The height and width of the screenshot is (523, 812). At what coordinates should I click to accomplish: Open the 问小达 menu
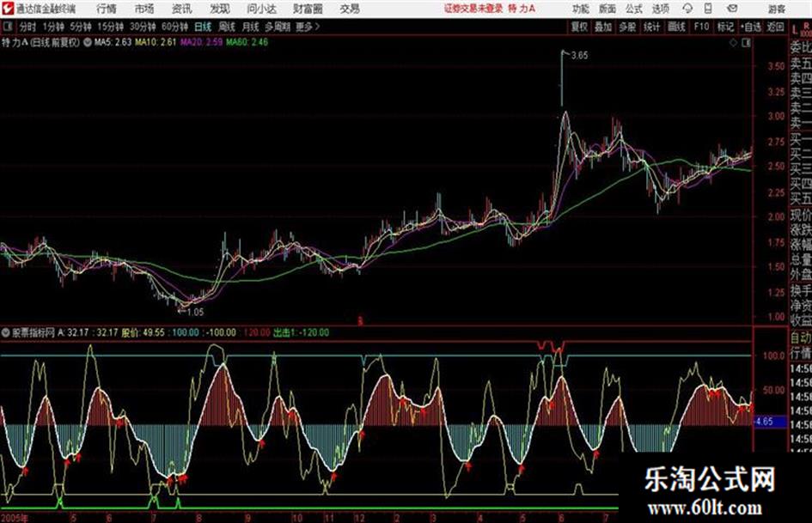(x=261, y=9)
